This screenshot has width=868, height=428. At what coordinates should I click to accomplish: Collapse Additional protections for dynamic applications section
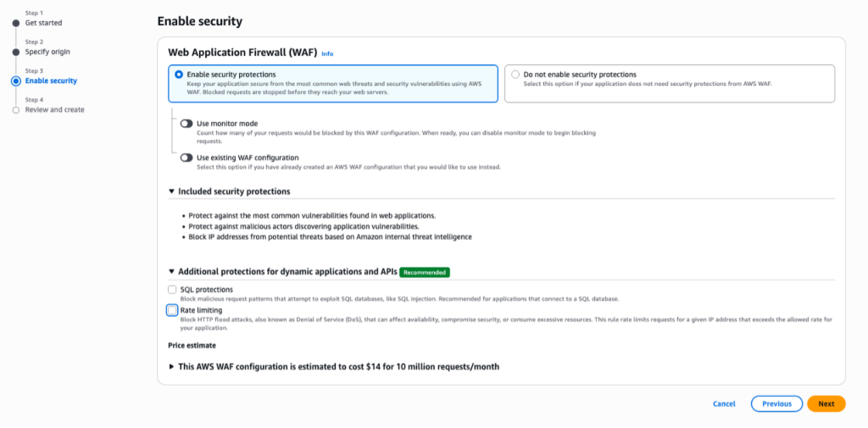tap(172, 272)
